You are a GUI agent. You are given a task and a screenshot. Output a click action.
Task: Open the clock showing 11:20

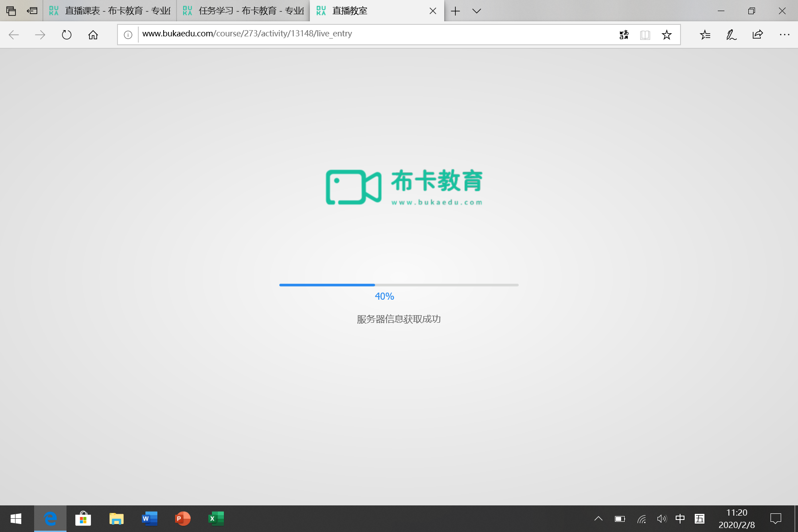(736, 519)
